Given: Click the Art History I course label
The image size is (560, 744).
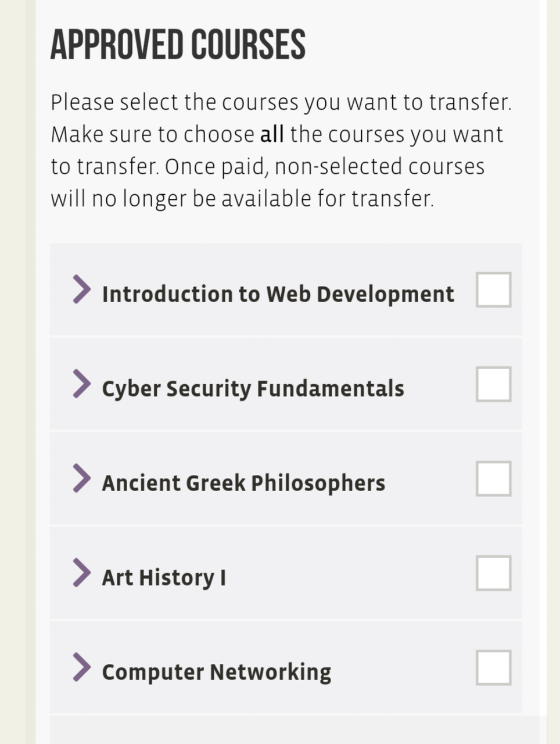Looking at the screenshot, I should click(164, 578).
